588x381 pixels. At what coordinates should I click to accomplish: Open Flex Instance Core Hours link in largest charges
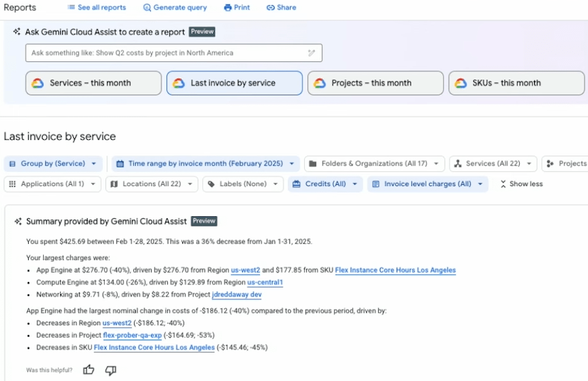[395, 270]
